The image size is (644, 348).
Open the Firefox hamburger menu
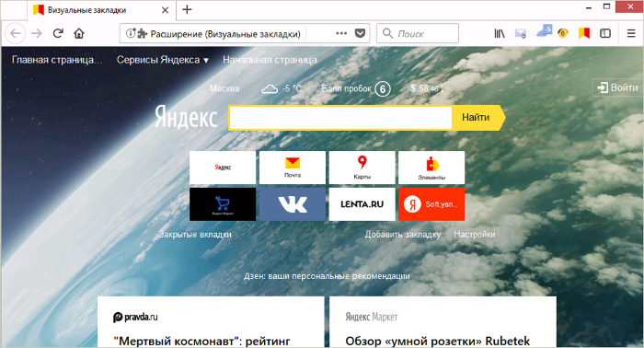[631, 33]
